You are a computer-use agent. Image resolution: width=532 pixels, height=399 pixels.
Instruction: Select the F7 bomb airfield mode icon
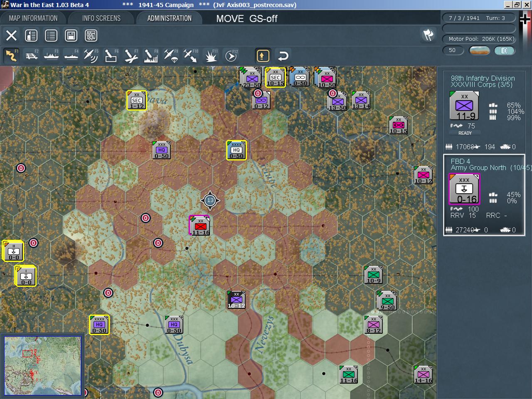(131, 55)
